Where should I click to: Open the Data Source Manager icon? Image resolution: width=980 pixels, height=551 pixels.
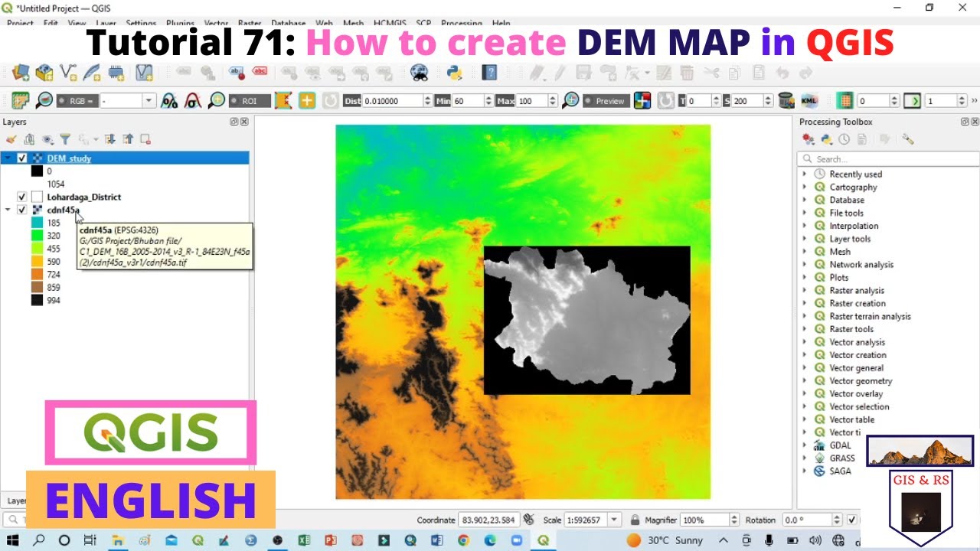[x=21, y=73]
